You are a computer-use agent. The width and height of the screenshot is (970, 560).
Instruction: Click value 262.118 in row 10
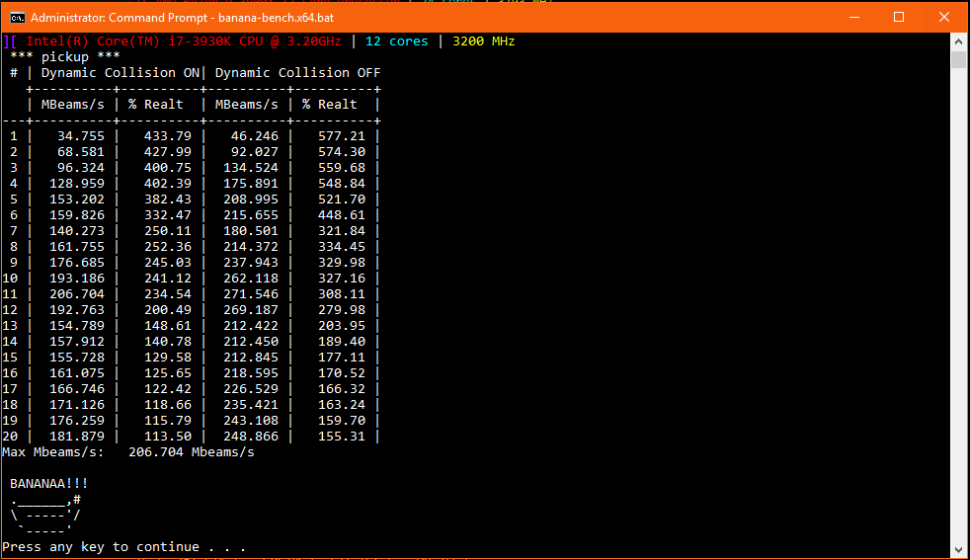251,279
